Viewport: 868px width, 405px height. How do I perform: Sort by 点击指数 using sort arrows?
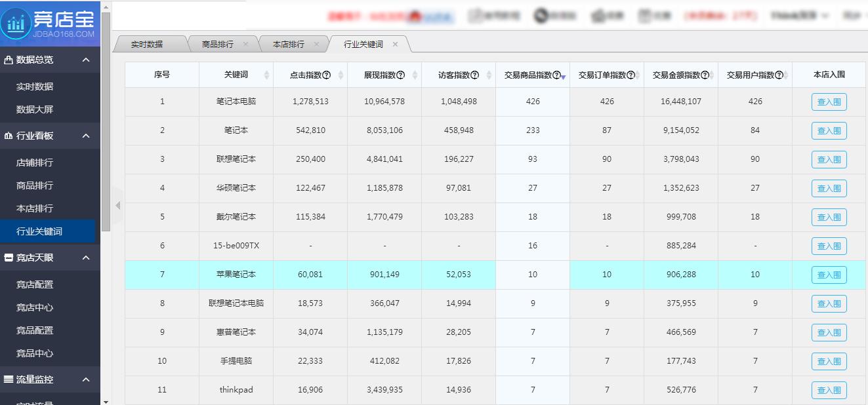point(341,75)
